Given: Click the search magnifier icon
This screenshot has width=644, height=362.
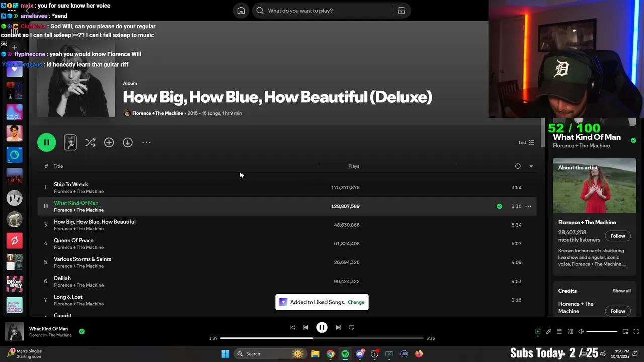Looking at the screenshot, I should (260, 11).
